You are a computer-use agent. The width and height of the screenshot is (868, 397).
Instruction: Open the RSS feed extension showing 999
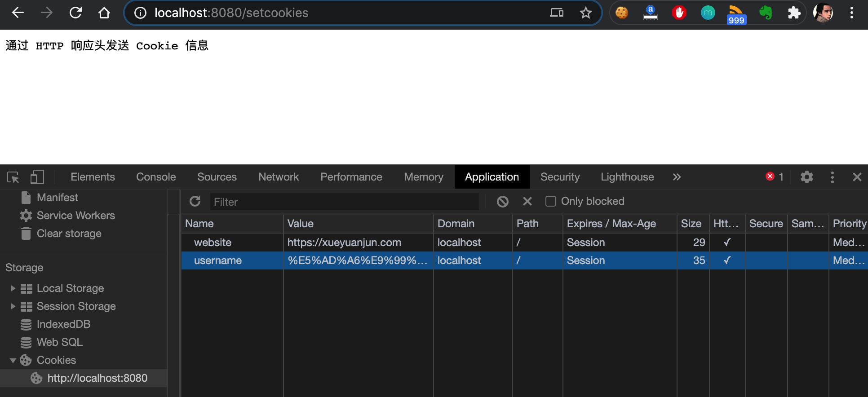click(736, 15)
